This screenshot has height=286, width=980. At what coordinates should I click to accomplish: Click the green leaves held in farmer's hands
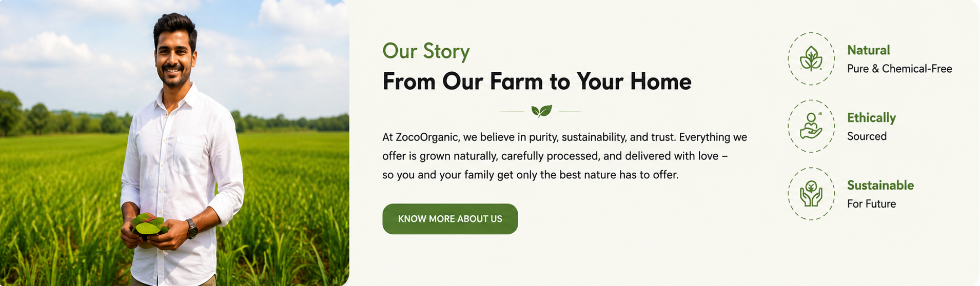click(149, 226)
